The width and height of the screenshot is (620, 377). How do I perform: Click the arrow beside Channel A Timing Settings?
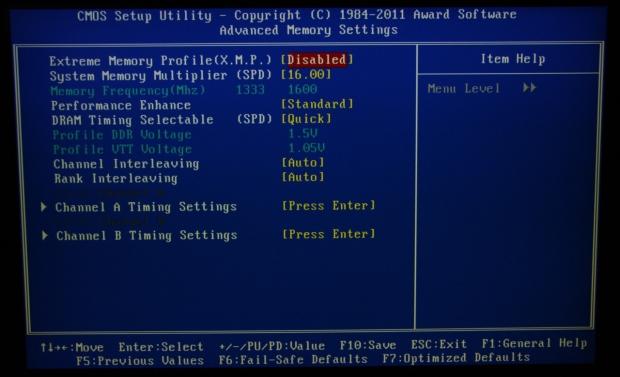[x=44, y=207]
